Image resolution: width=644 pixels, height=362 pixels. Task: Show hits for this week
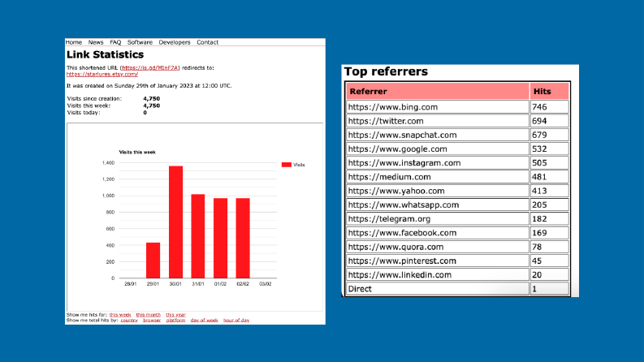(x=120, y=315)
